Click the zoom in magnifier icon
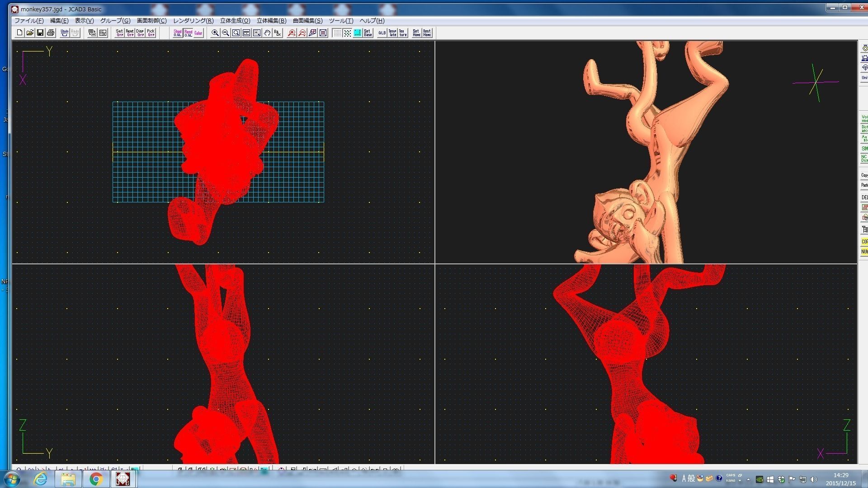The image size is (868, 488). (x=215, y=33)
